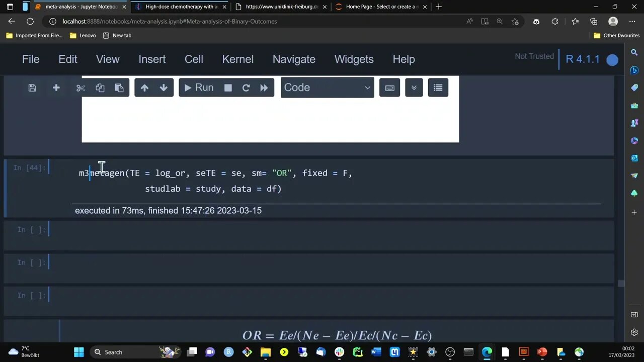
Task: Expand the Other favourites folder
Action: tap(616, 36)
